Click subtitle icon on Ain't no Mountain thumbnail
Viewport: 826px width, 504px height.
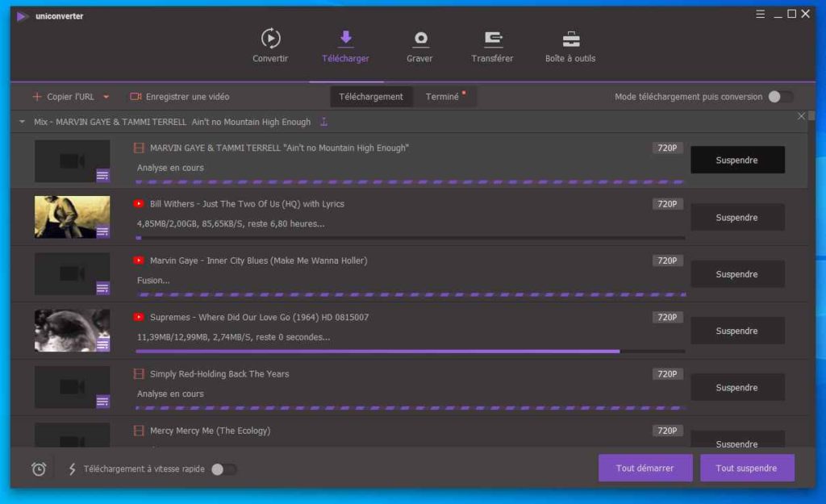pos(102,175)
